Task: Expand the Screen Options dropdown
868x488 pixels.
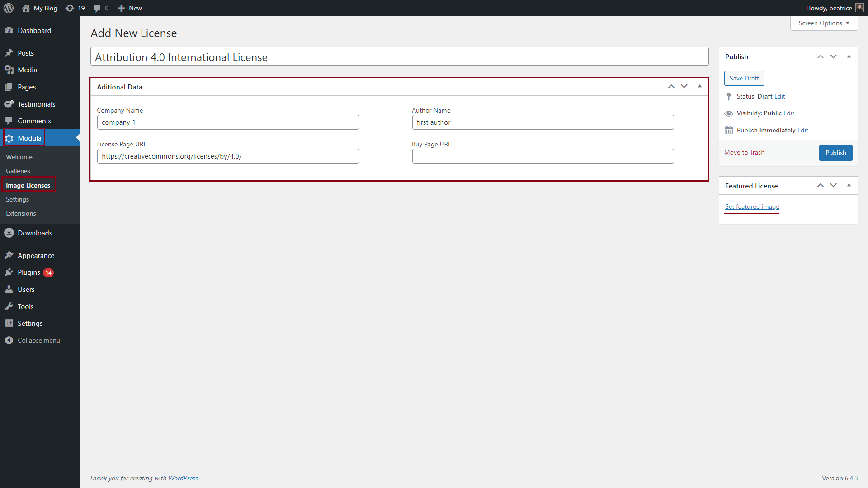Action: (824, 23)
